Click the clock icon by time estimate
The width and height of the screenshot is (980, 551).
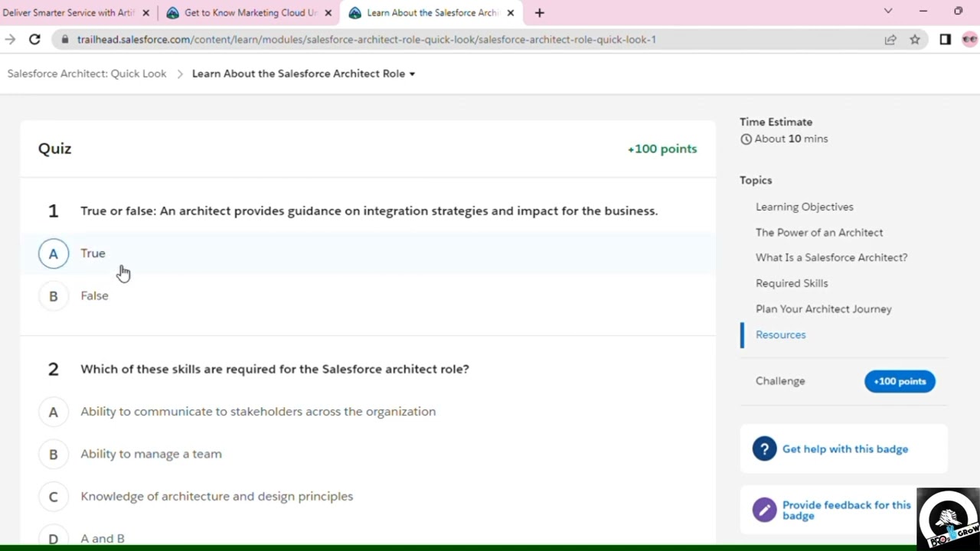tap(746, 139)
